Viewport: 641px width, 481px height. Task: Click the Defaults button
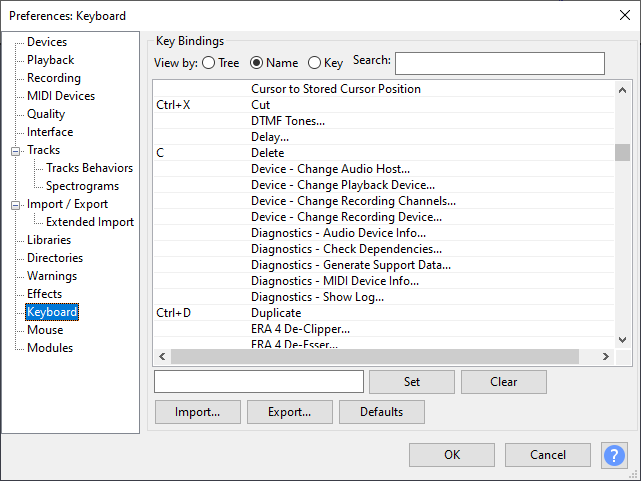click(x=381, y=412)
